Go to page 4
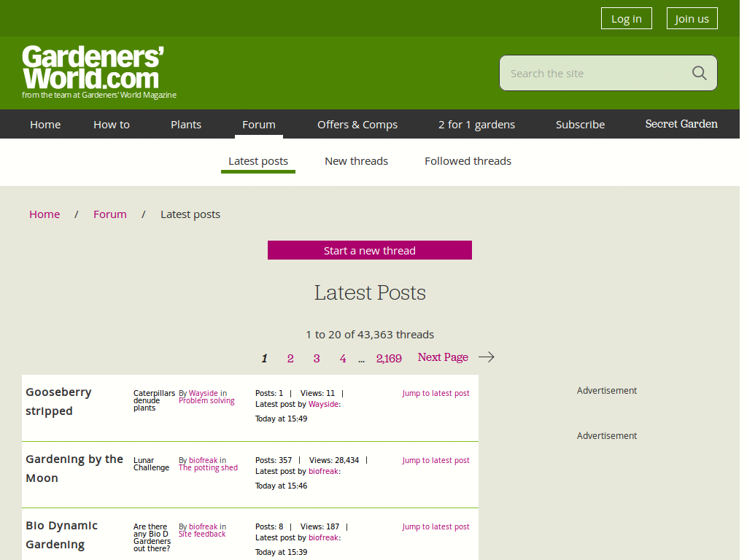747x560 pixels. point(343,358)
